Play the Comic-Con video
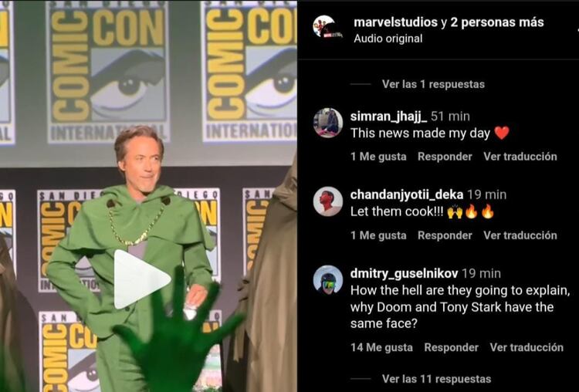Screen dimensions: 579x392 (142, 279)
